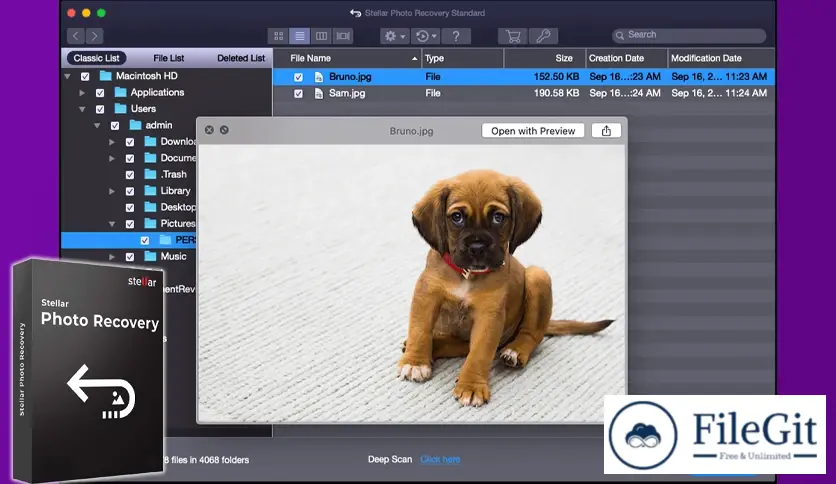The image size is (836, 484).
Task: Collapse the Pictures folder
Action: tap(112, 224)
